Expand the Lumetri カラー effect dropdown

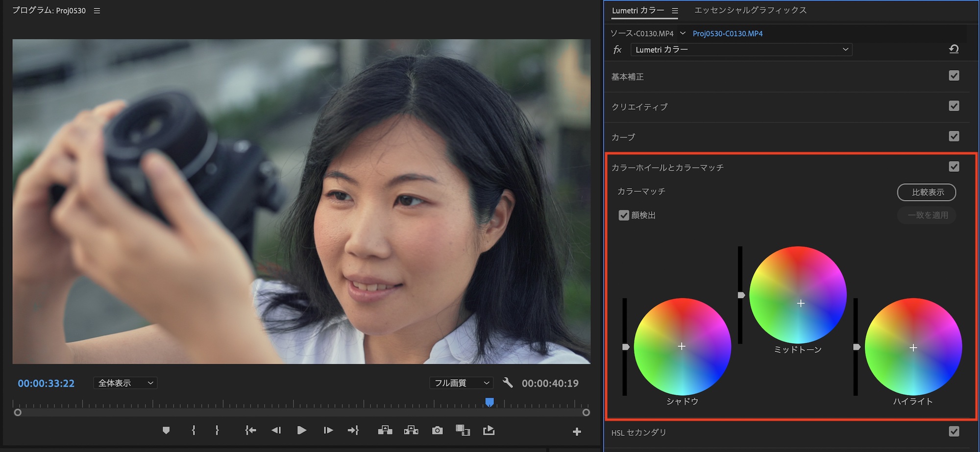(741, 49)
